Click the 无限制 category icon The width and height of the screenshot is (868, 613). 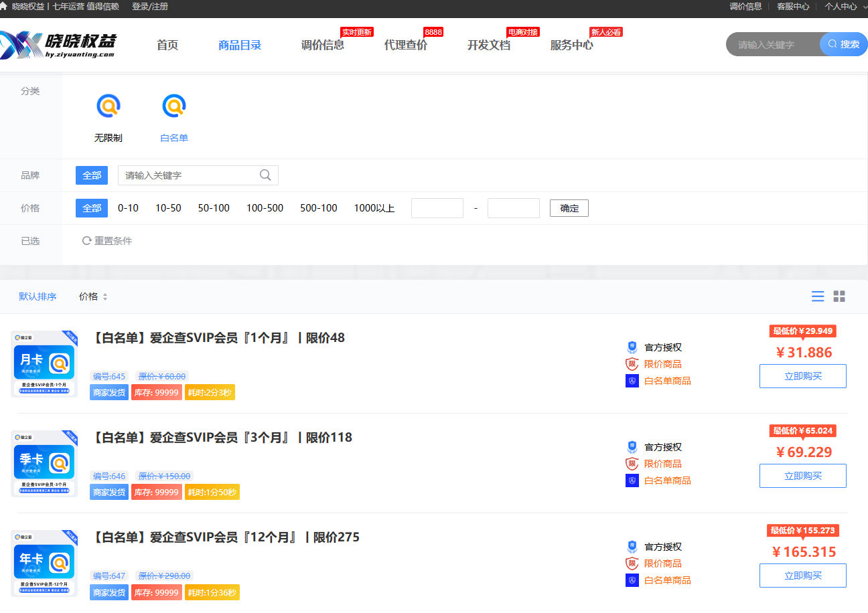pos(108,106)
